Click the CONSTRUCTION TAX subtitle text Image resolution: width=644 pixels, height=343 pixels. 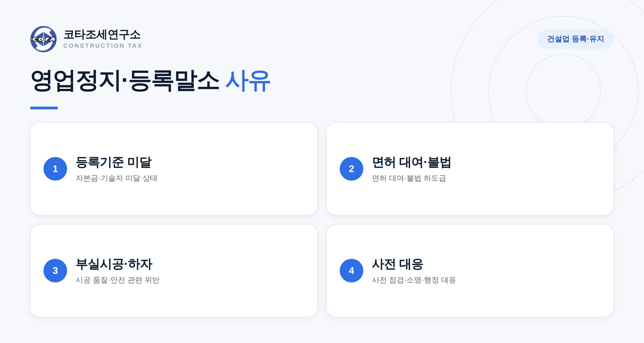tap(103, 46)
